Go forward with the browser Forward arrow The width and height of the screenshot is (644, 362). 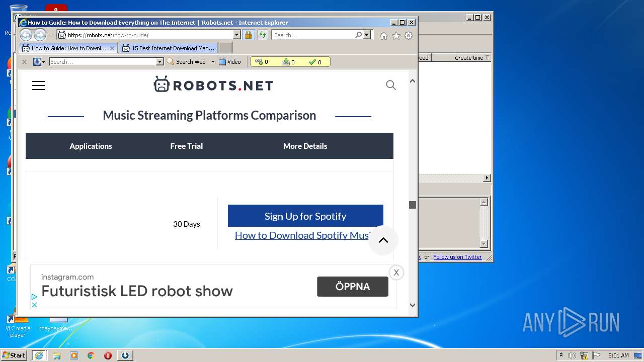click(40, 35)
